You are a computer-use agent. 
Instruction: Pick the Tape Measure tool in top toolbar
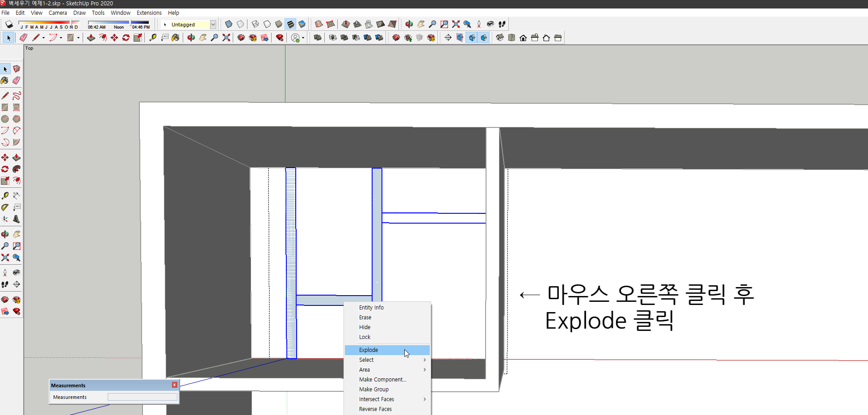[153, 38]
